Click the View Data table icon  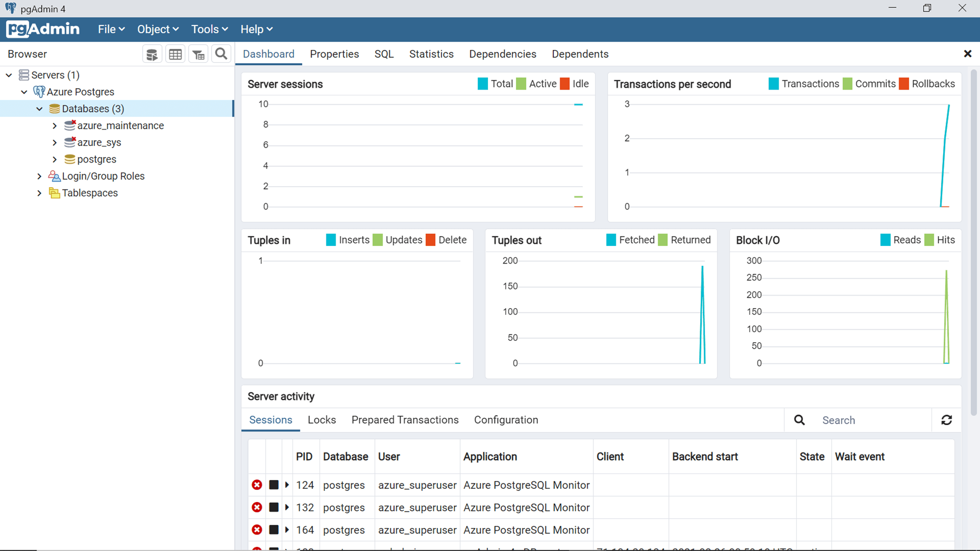(175, 54)
